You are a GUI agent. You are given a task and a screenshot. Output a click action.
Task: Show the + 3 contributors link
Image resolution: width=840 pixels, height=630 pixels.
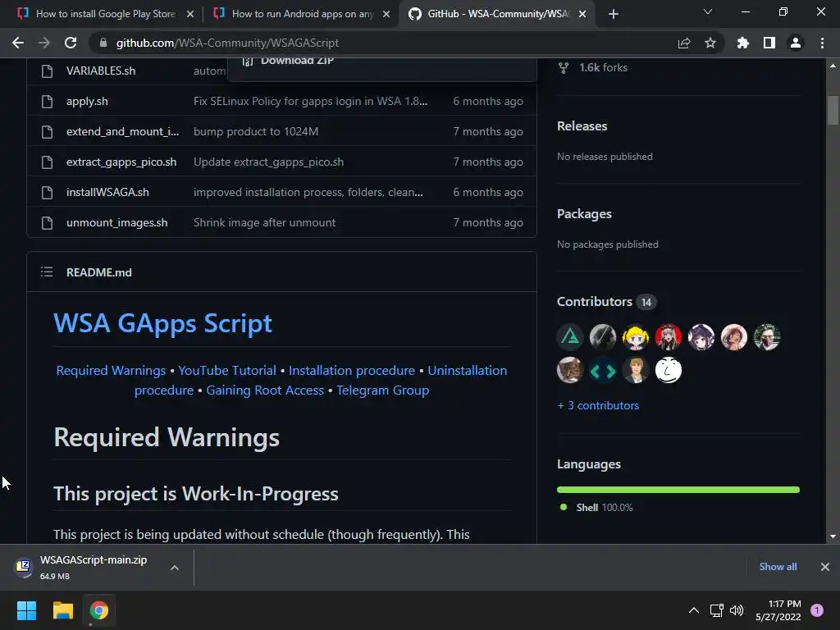[x=598, y=405]
